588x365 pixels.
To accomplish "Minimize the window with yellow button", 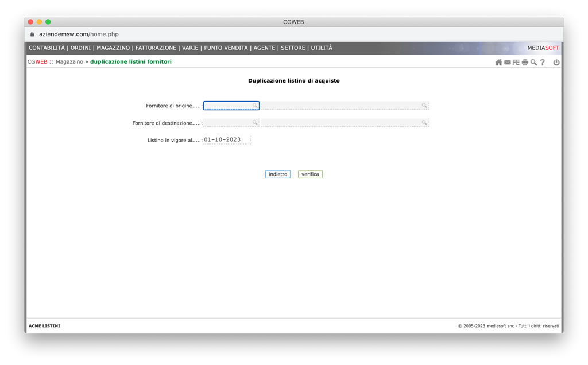I will click(x=40, y=22).
